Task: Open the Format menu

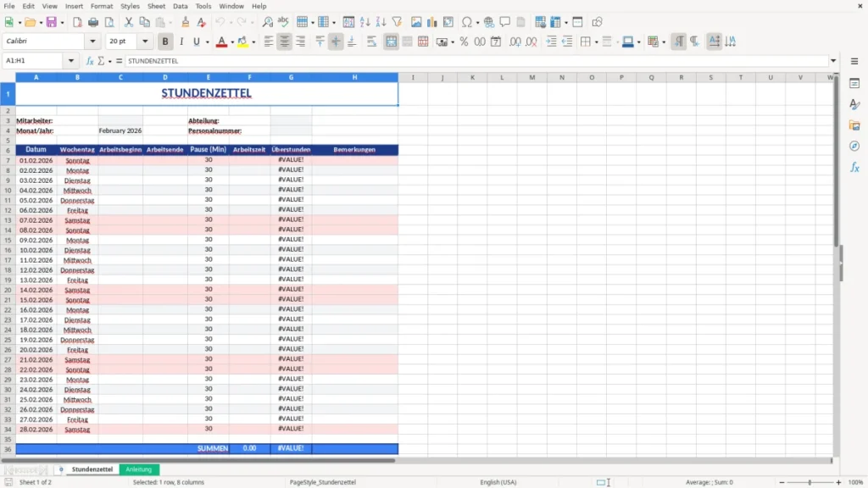Action: 102,6
